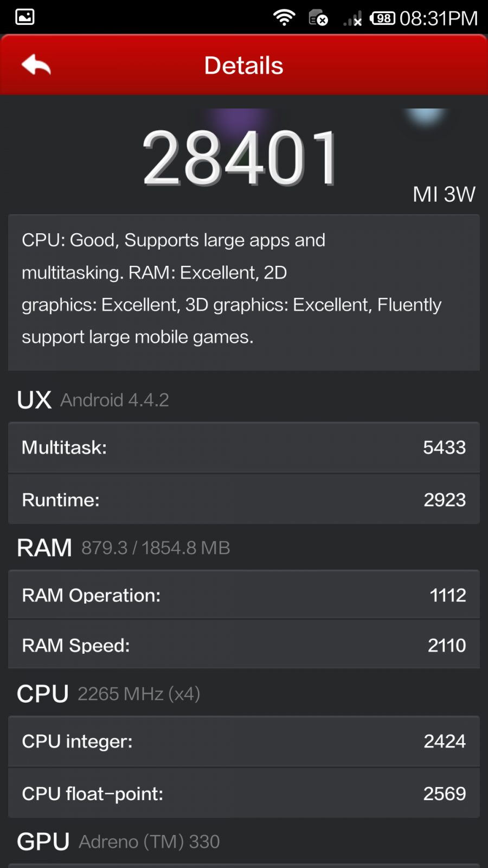
Task: Tap the GPU Adreno 330 header
Action: coord(118,841)
